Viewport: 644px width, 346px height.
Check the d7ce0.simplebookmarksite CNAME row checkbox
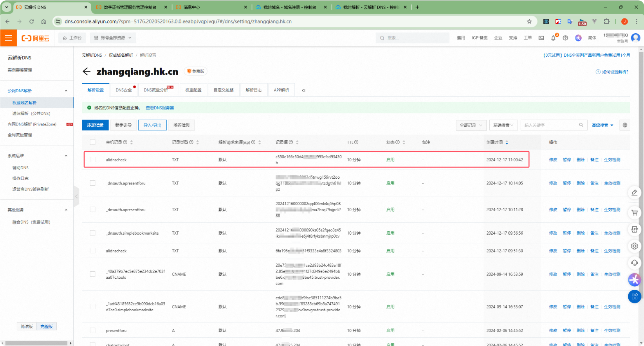pyautogui.click(x=92, y=307)
